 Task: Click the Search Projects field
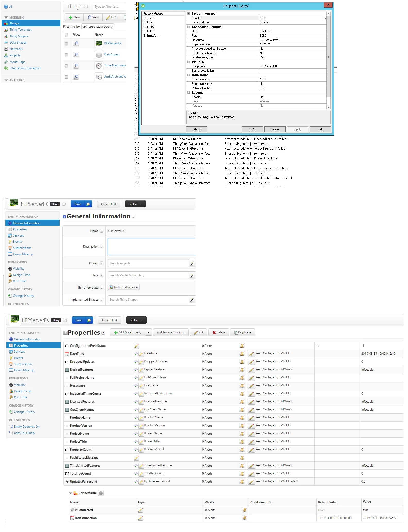[x=148, y=263]
